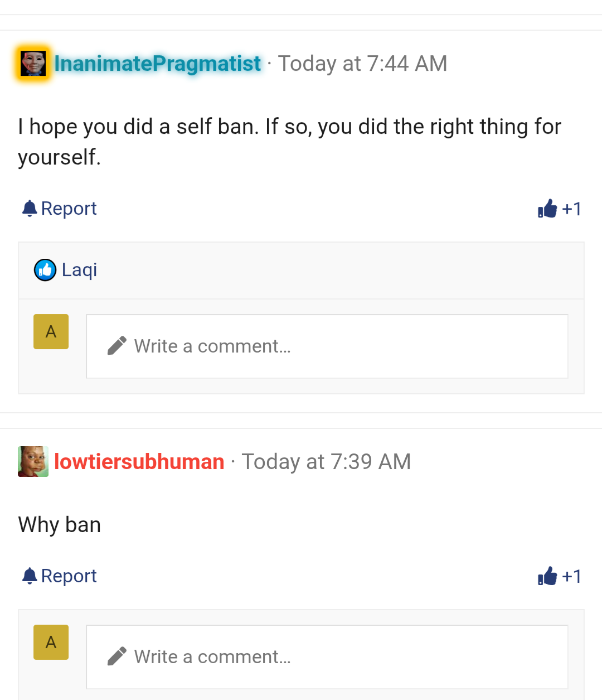Click the pencil icon in first comment box
Image resolution: width=602 pixels, height=700 pixels.
click(116, 346)
